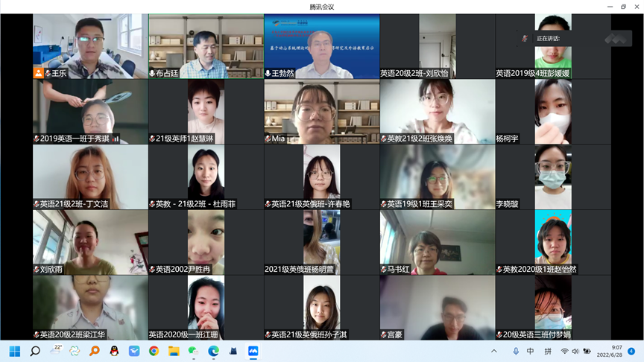Open the Windows Start menu

pos(14,351)
